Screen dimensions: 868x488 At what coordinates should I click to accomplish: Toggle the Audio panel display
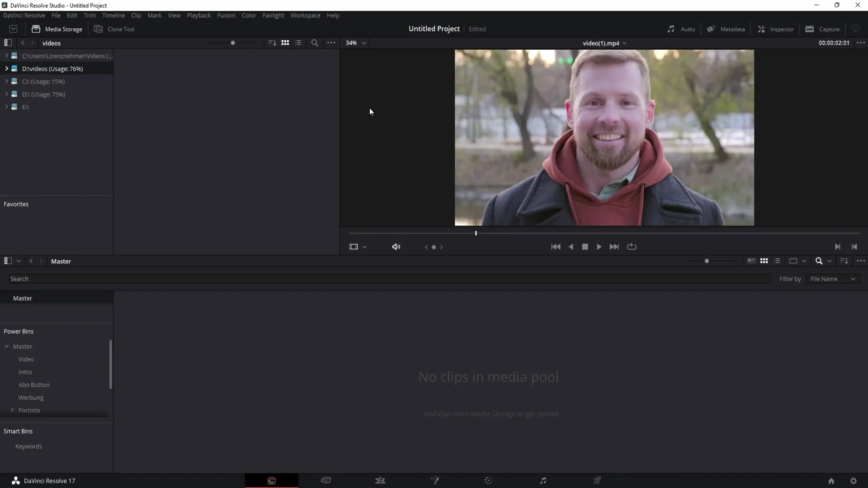pos(681,28)
